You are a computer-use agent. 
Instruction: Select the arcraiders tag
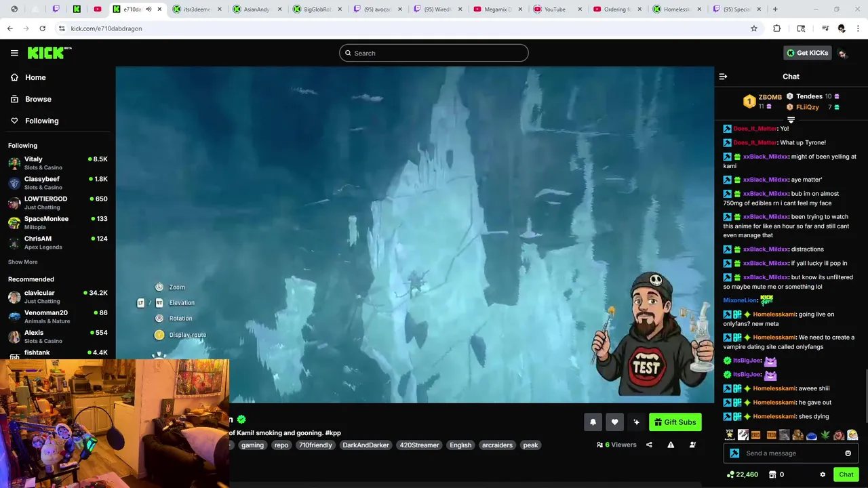pyautogui.click(x=497, y=445)
